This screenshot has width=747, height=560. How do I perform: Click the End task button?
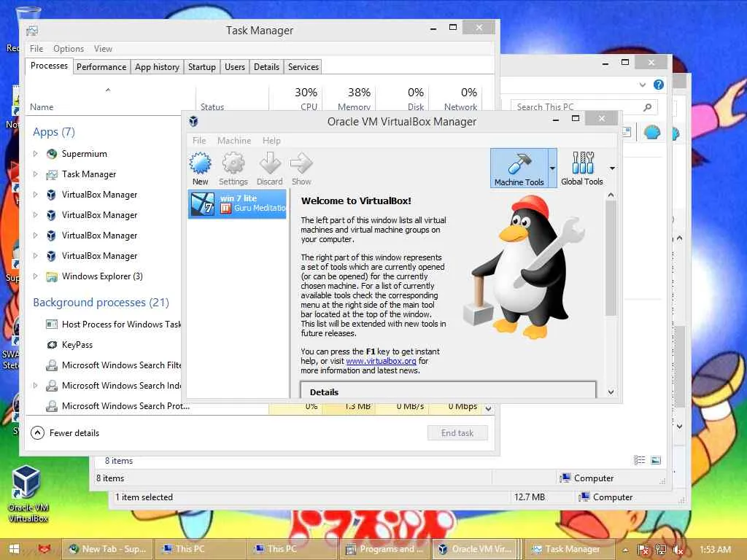457,433
